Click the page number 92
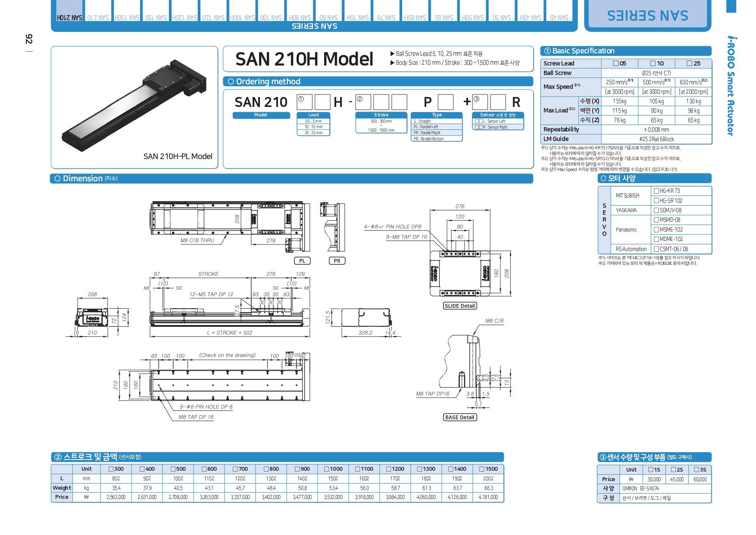This screenshot has width=756, height=535. pos(28,39)
